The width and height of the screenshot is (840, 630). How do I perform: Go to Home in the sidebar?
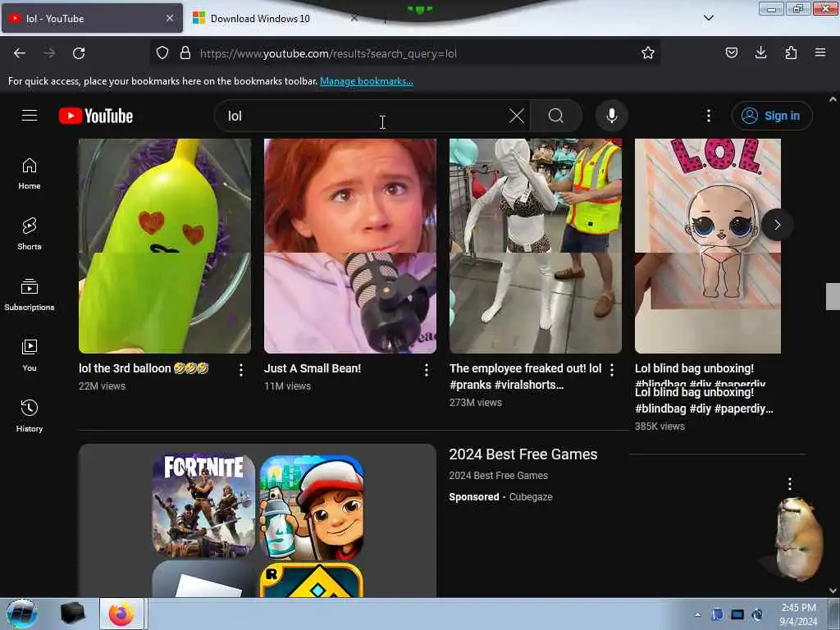(x=30, y=174)
